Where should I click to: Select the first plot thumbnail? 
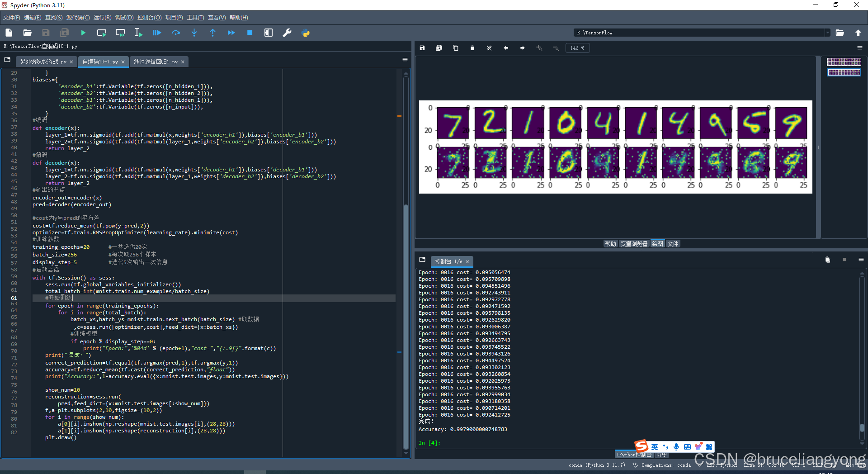tap(844, 62)
